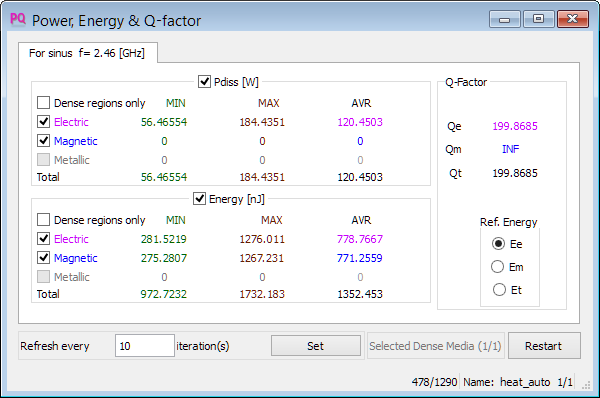
Task: Click the Restart button
Action: point(544,346)
